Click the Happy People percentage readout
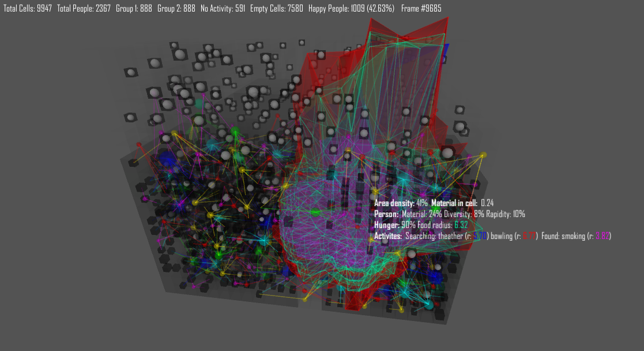Image resolution: width=644 pixels, height=351 pixels. (351, 9)
